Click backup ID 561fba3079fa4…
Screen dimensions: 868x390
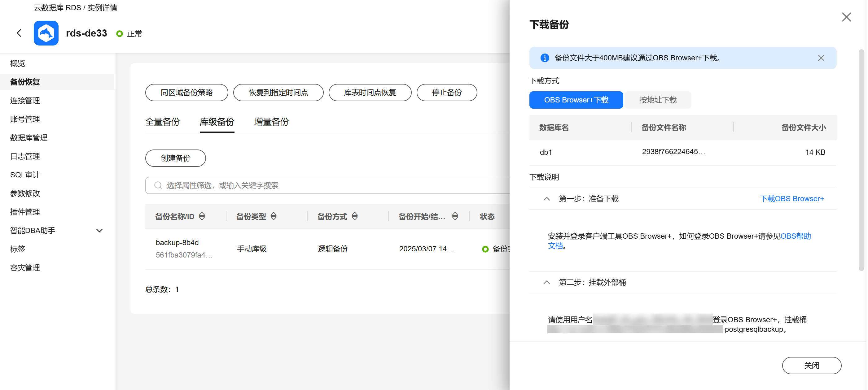coord(184,255)
